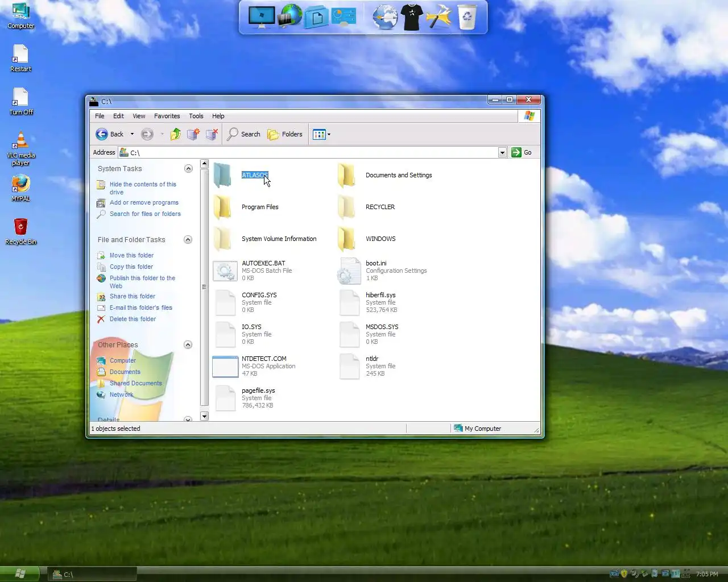Open the MYPAL browser desktop shortcut
This screenshot has height=582, width=728.
pyautogui.click(x=20, y=189)
